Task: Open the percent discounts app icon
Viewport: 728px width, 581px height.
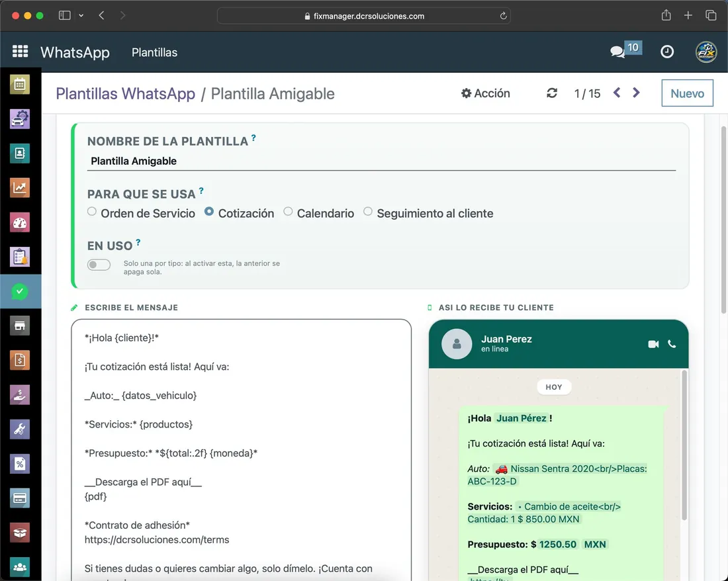Action: tap(19, 464)
